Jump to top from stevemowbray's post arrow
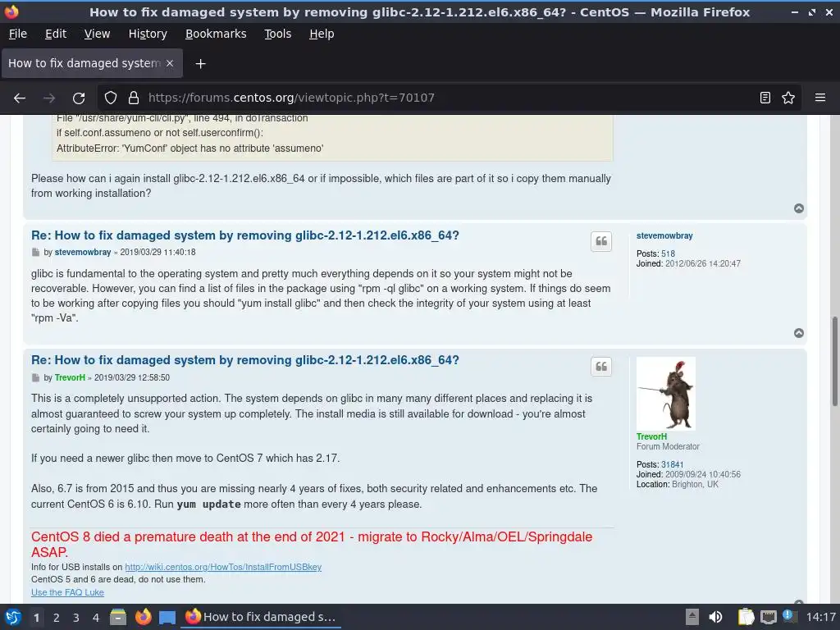Image resolution: width=840 pixels, height=630 pixels. [x=799, y=333]
